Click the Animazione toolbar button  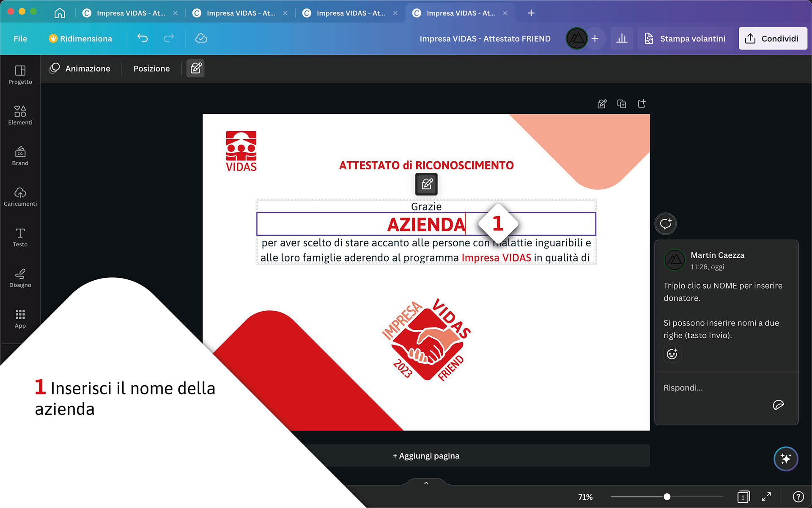pos(80,68)
